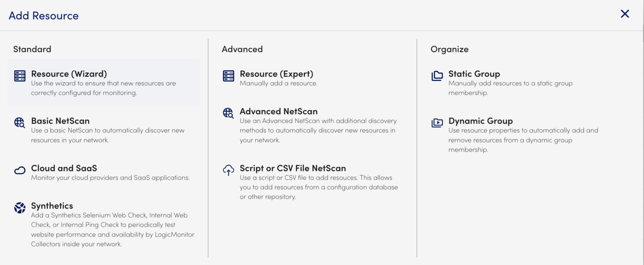Open the Resource Wizard option
Viewport: 644px width, 265px height.
[x=70, y=73]
